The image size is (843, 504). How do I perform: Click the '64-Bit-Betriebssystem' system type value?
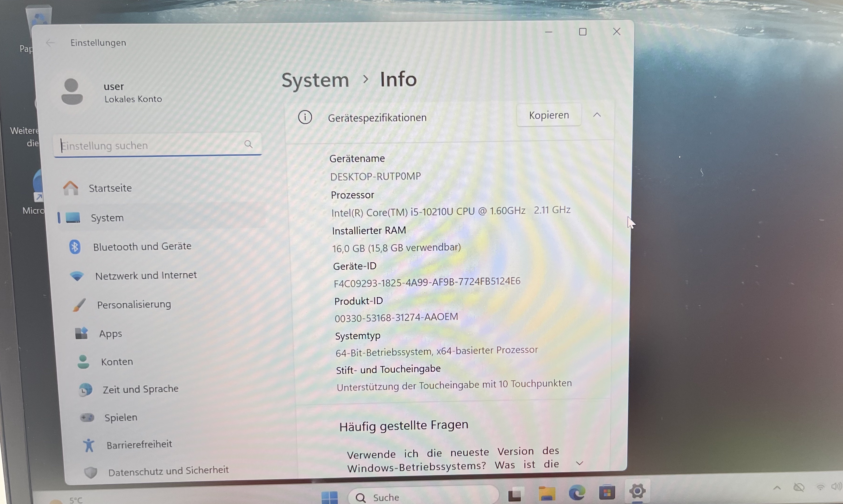(437, 351)
